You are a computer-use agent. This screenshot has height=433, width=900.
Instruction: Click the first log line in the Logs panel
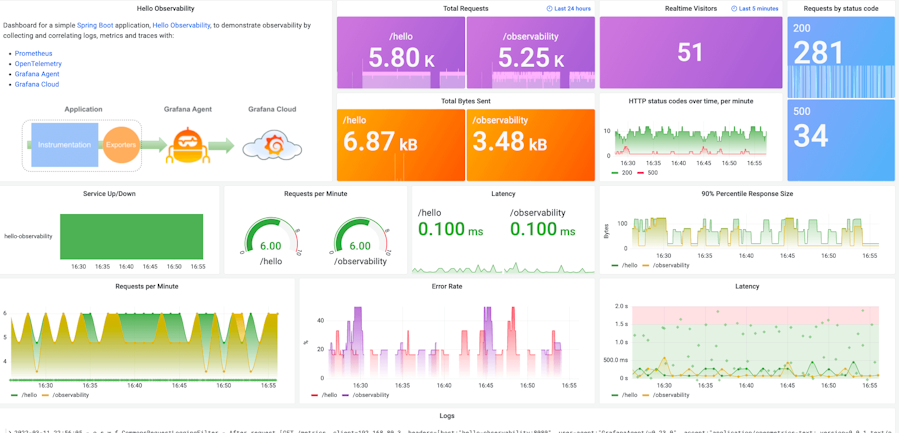tap(450, 430)
